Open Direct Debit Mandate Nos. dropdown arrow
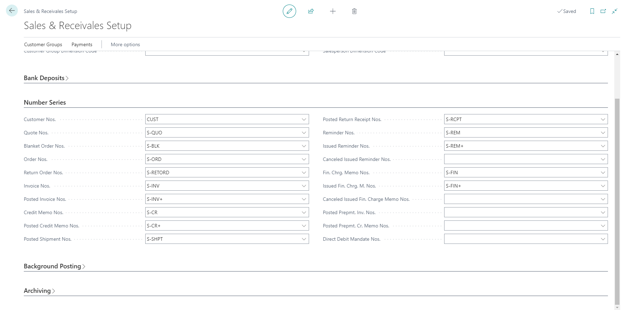This screenshot has height=310, width=644. [603, 239]
